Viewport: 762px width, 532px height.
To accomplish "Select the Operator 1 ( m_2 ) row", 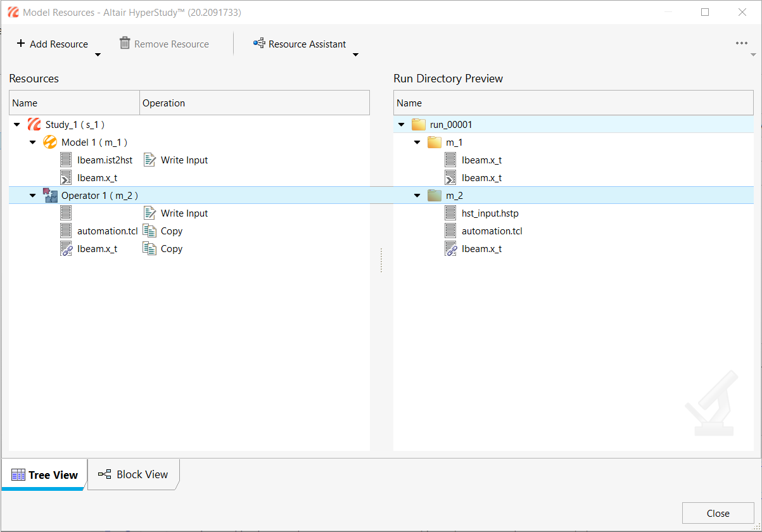I will 189,196.
